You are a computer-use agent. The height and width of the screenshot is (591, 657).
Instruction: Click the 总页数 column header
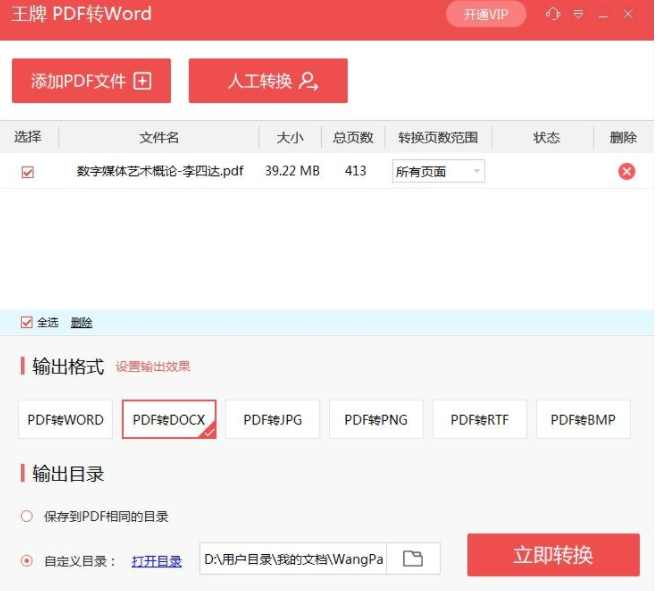pyautogui.click(x=353, y=137)
